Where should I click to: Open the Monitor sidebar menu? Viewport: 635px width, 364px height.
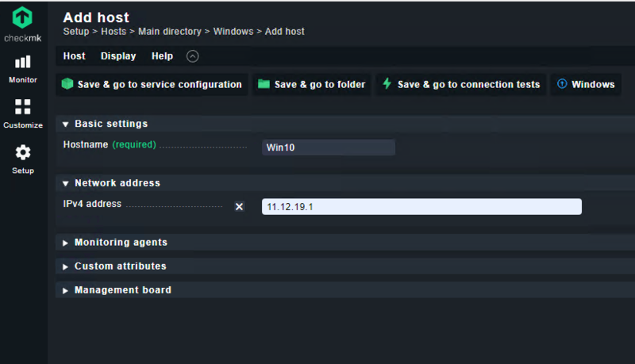(x=23, y=67)
